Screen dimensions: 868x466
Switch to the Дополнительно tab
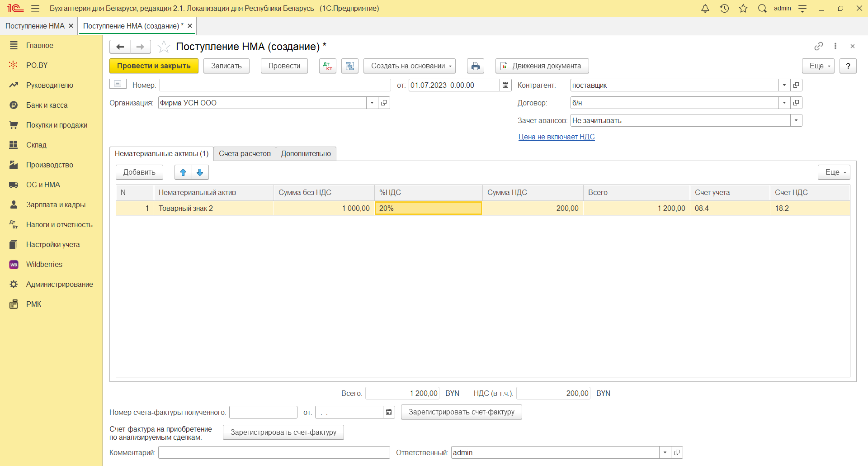[306, 154]
